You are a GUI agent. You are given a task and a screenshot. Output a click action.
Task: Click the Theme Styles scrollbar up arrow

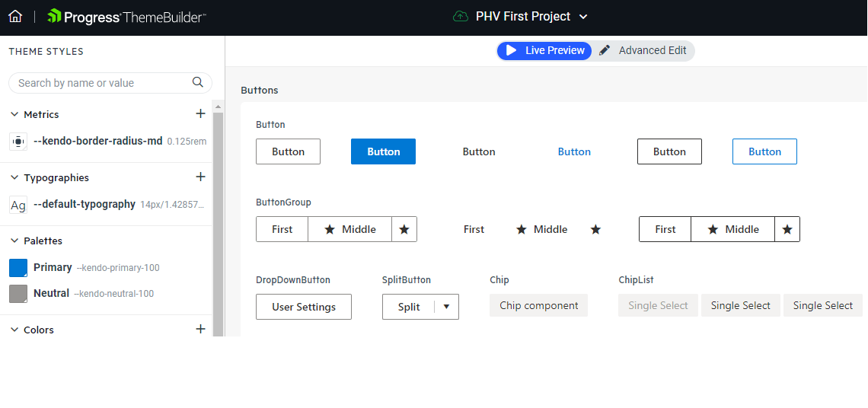[218, 107]
